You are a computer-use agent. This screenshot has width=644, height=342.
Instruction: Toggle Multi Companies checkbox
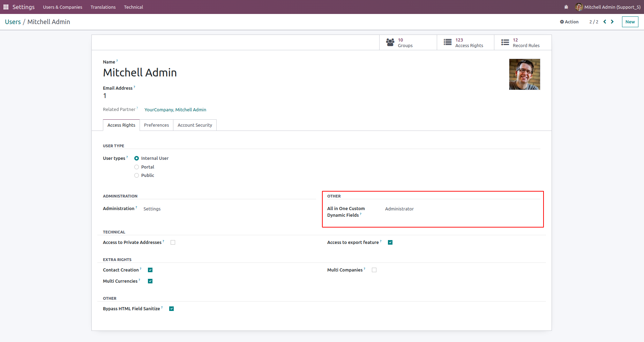pyautogui.click(x=374, y=270)
